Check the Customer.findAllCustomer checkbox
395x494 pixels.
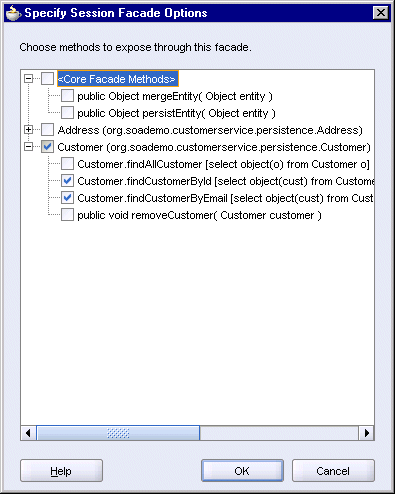coord(67,164)
